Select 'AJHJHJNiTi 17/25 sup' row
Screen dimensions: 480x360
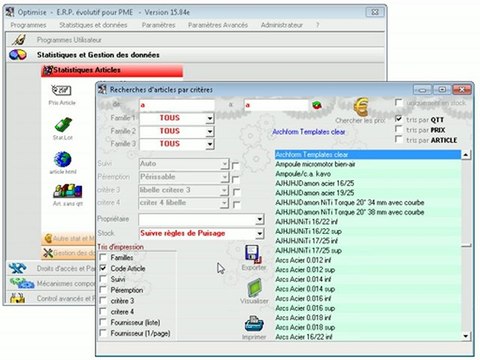[x=368, y=250]
